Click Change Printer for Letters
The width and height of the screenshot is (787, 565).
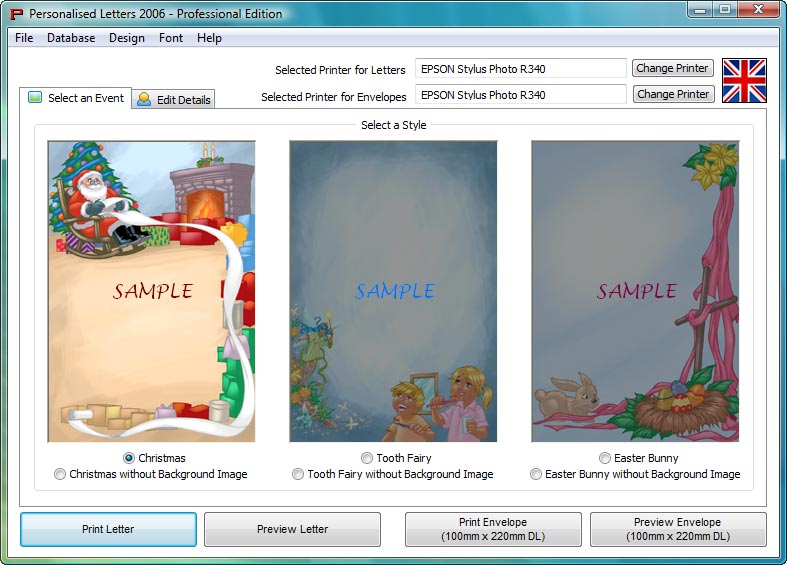point(673,68)
